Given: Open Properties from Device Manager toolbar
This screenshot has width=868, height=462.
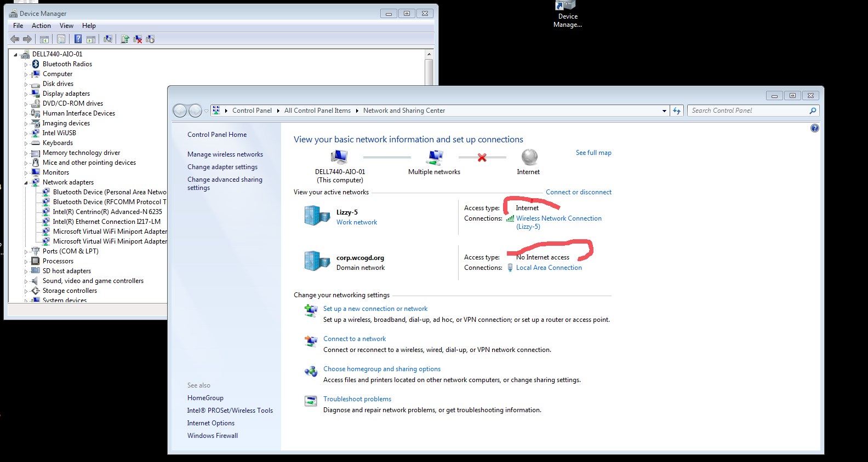Looking at the screenshot, I should coord(61,39).
